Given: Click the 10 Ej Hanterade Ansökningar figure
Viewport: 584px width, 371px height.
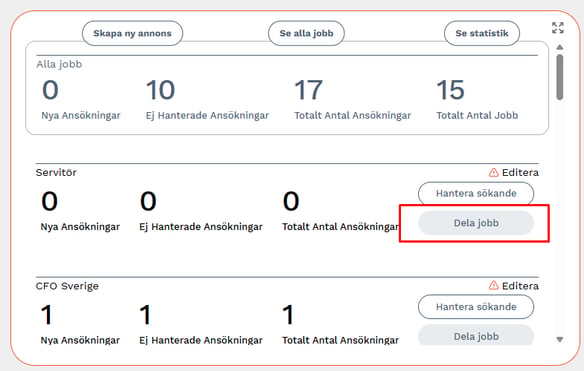Looking at the screenshot, I should 160,90.
